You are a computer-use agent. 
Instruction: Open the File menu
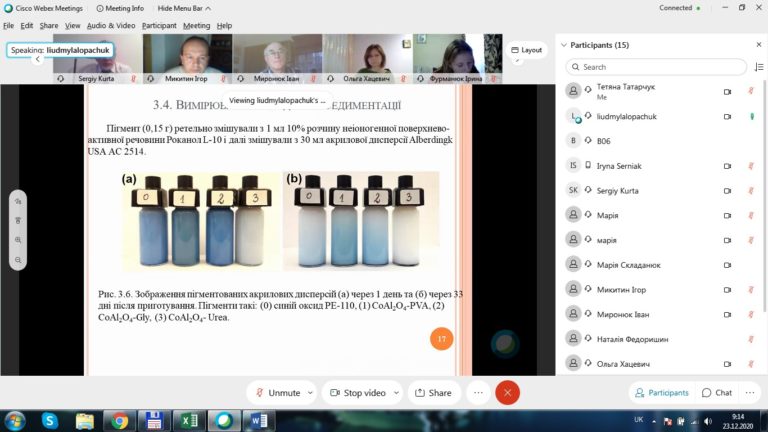pos(9,25)
